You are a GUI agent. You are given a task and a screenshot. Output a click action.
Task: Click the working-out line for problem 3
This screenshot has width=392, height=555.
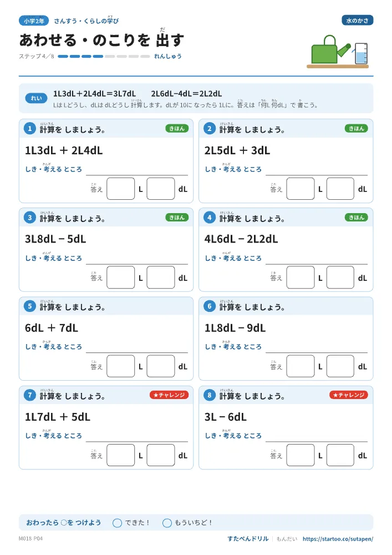[x=137, y=264]
